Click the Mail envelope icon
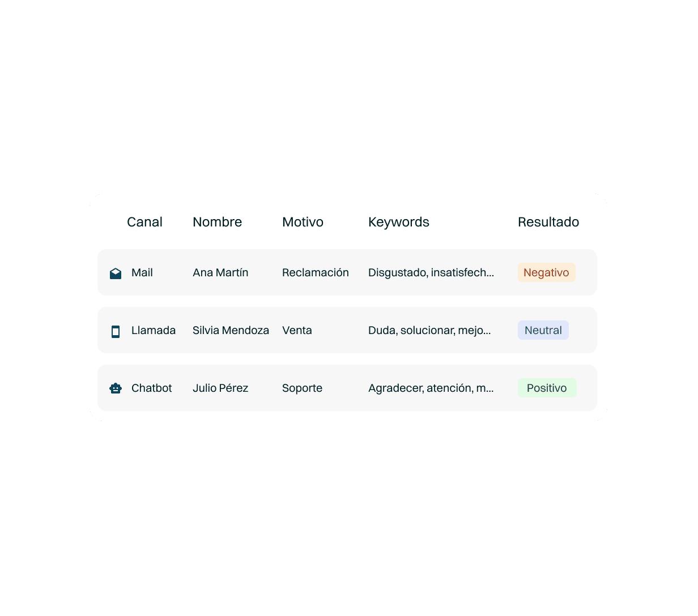698x616 pixels. tap(116, 273)
